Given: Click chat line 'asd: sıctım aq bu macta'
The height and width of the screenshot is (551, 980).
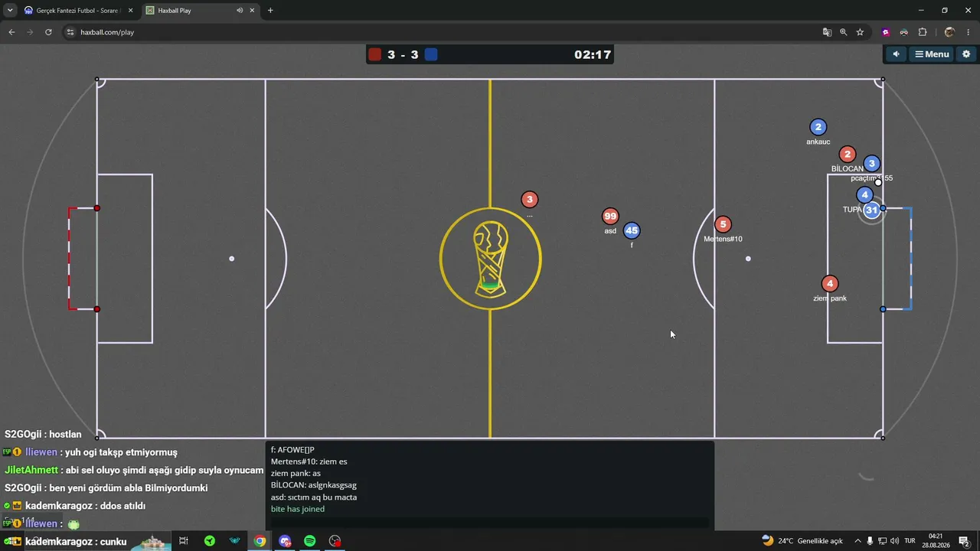Looking at the screenshot, I should coord(314,497).
